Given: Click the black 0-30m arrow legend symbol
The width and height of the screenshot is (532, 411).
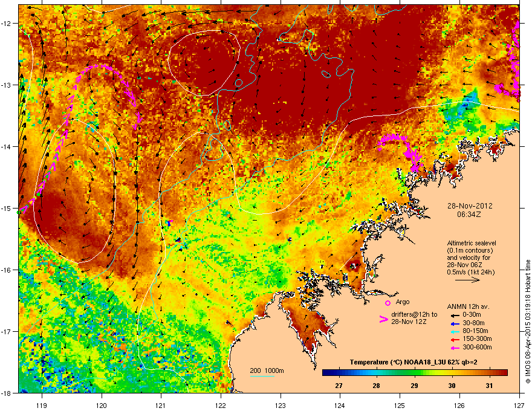Looking at the screenshot, I should coord(455,315).
